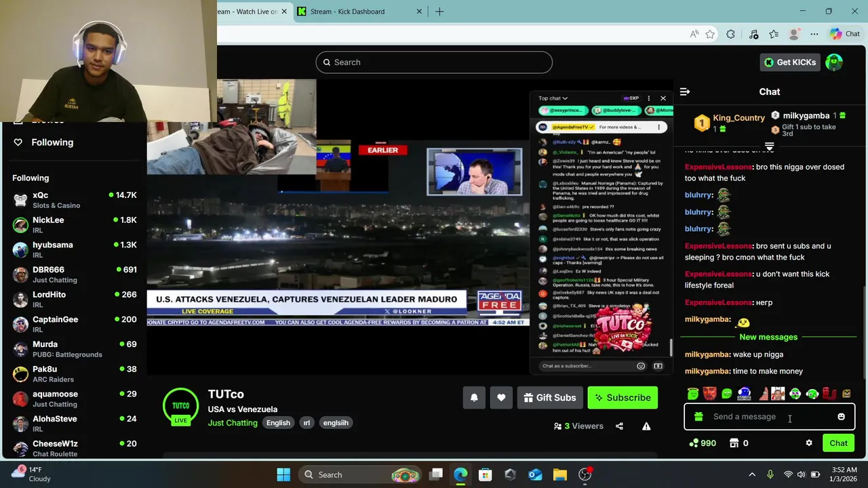
Task: Open browser extensions puzzle icon
Action: [x=730, y=34]
